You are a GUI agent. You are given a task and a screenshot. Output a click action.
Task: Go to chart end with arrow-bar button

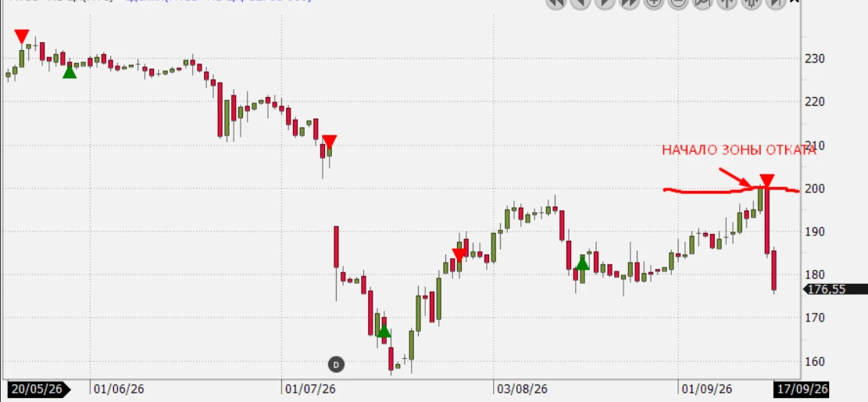[x=776, y=3]
